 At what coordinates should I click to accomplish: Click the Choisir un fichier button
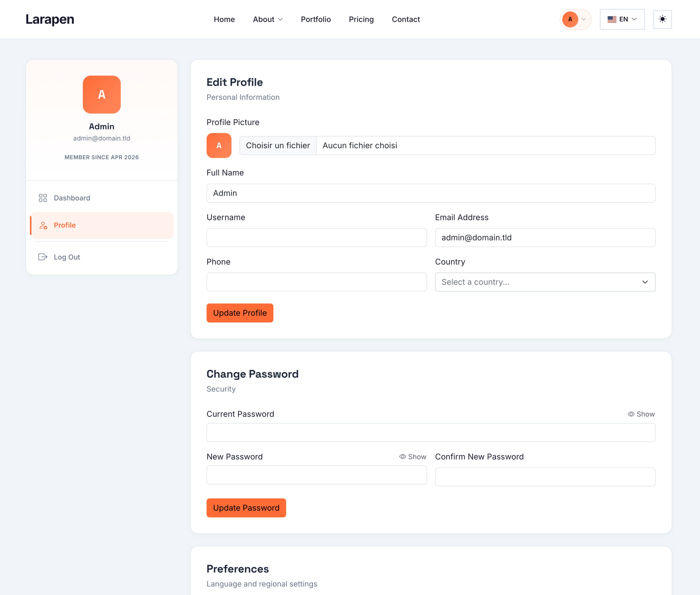(x=278, y=145)
